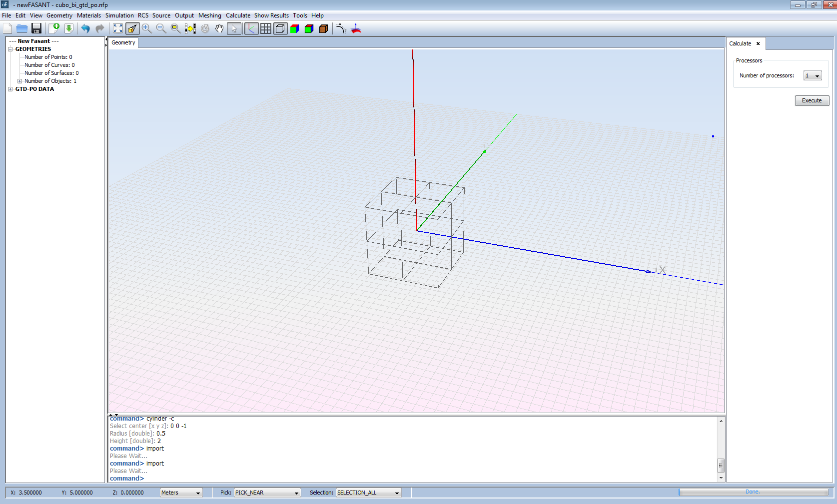The height and width of the screenshot is (504, 837).
Task: Click the Done progress bar
Action: click(753, 492)
